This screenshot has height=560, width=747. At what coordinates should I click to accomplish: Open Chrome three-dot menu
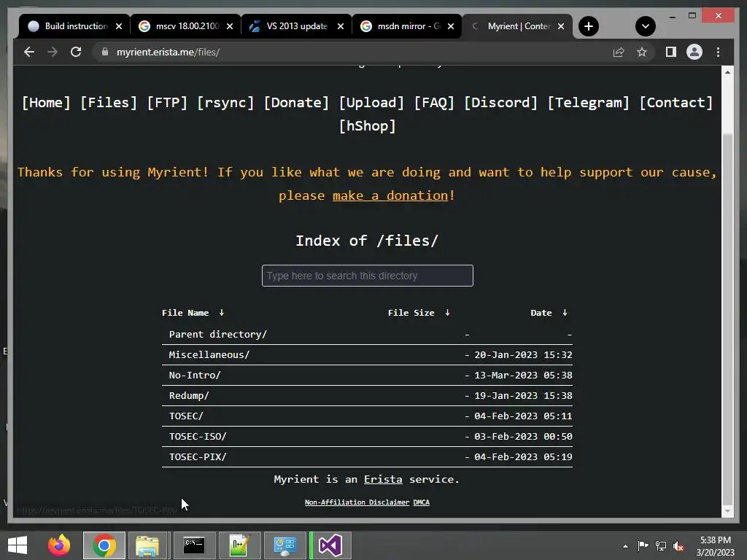tap(718, 52)
